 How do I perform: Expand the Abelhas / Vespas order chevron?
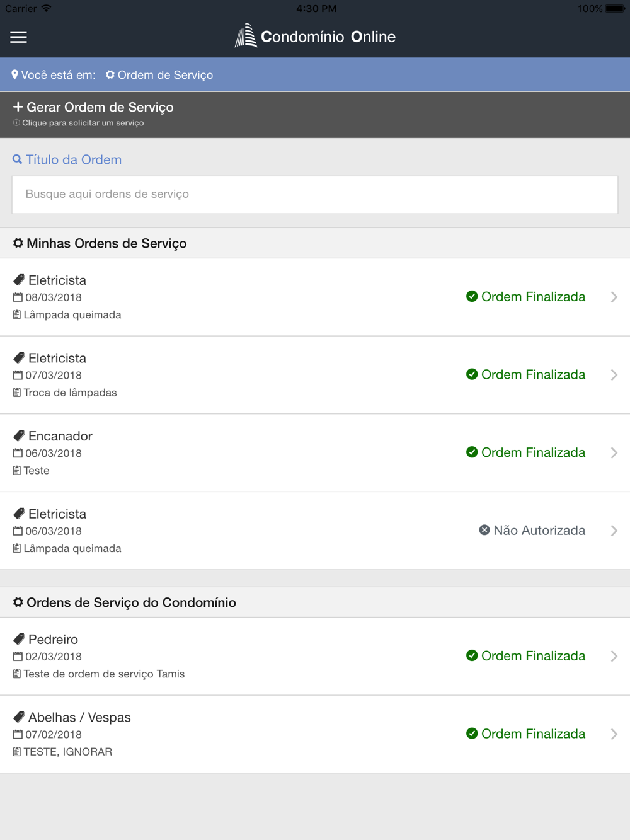[614, 734]
